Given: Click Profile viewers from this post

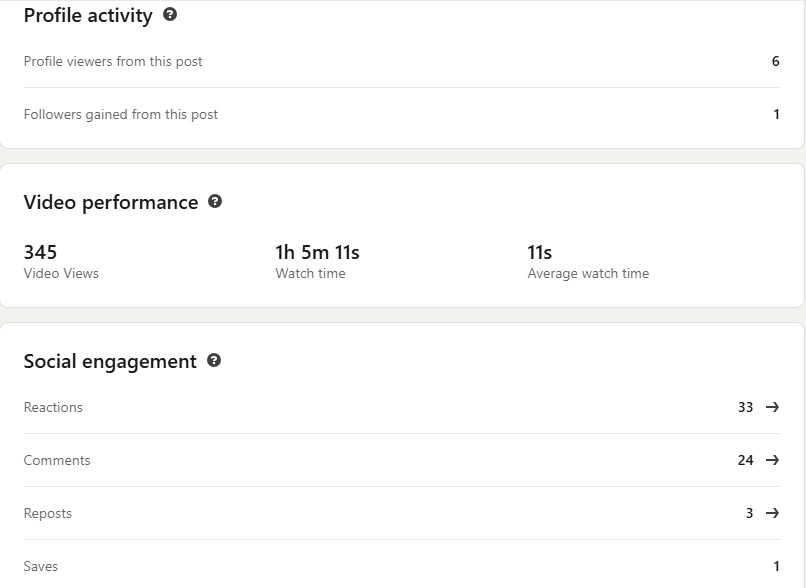Looking at the screenshot, I should pos(113,61).
